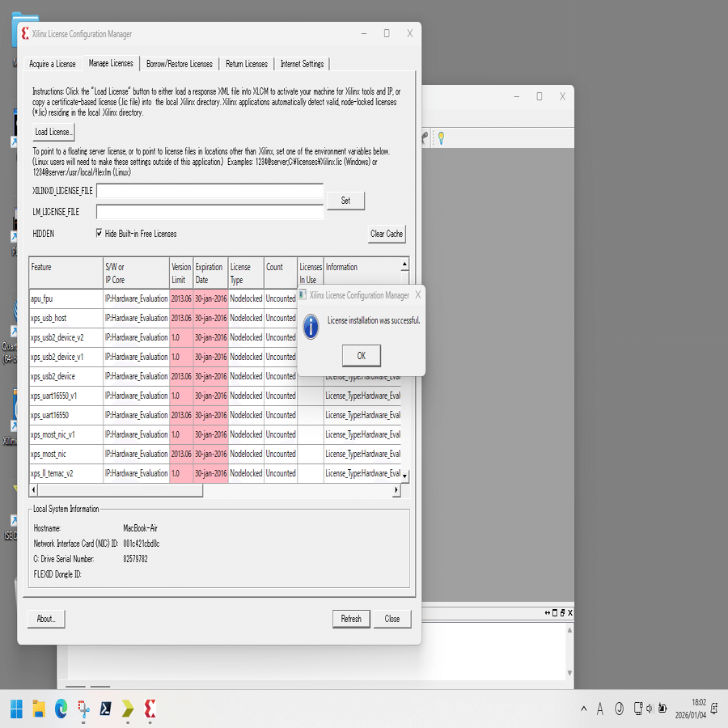Click the License Type column header

(x=246, y=273)
